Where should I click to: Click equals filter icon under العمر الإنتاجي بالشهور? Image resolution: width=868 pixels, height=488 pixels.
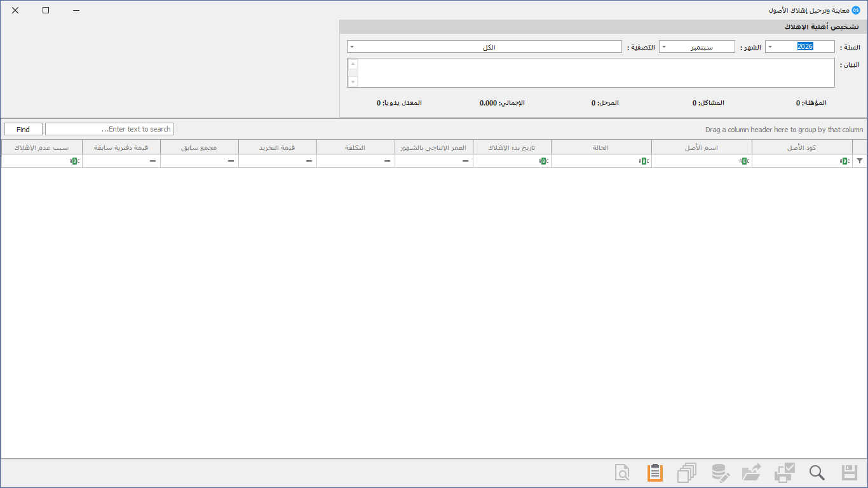click(465, 161)
